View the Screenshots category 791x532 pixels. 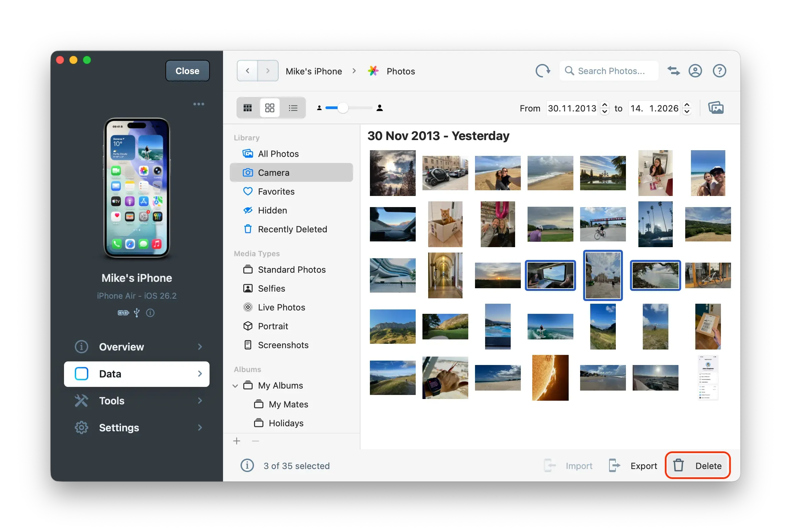283,345
